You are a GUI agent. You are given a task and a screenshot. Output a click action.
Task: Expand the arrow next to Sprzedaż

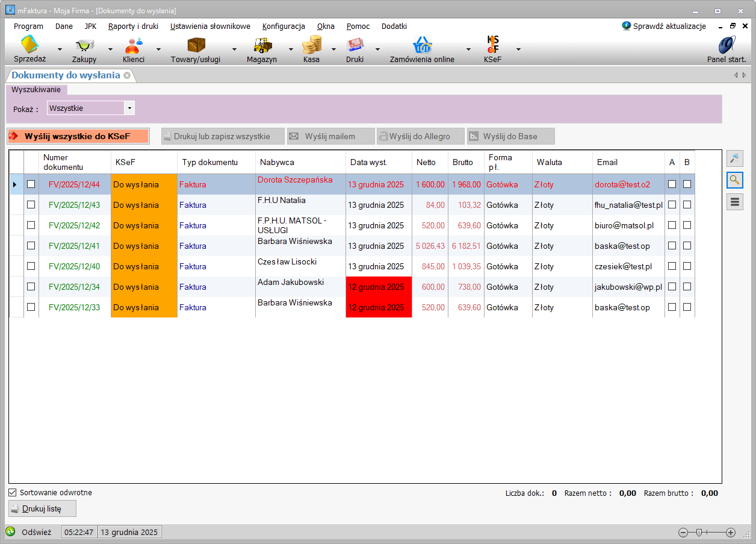coord(60,49)
